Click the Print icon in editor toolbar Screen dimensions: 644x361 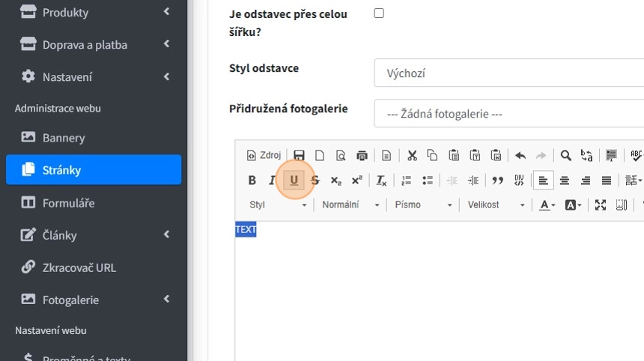[362, 156]
